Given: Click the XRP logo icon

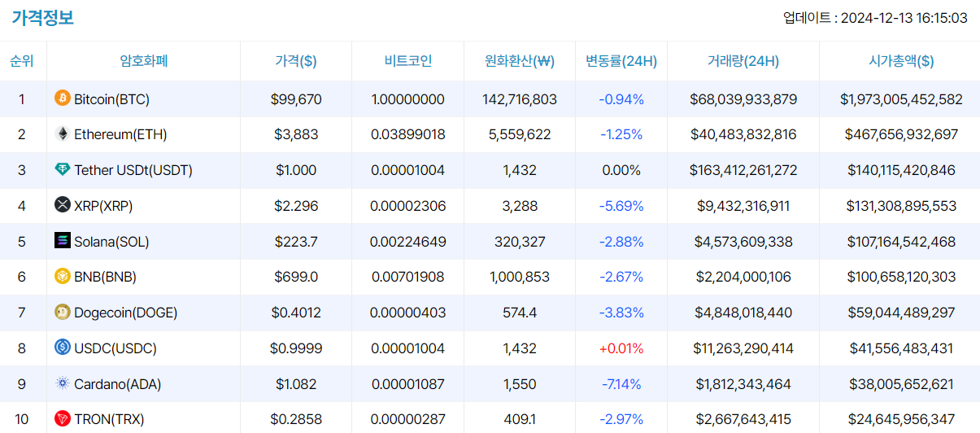Looking at the screenshot, I should point(63,205).
